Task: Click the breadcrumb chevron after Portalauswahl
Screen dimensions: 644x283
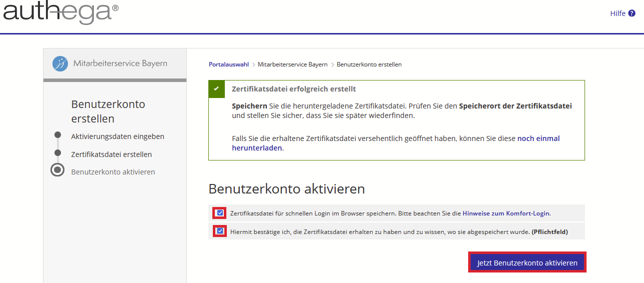Action: (x=253, y=65)
